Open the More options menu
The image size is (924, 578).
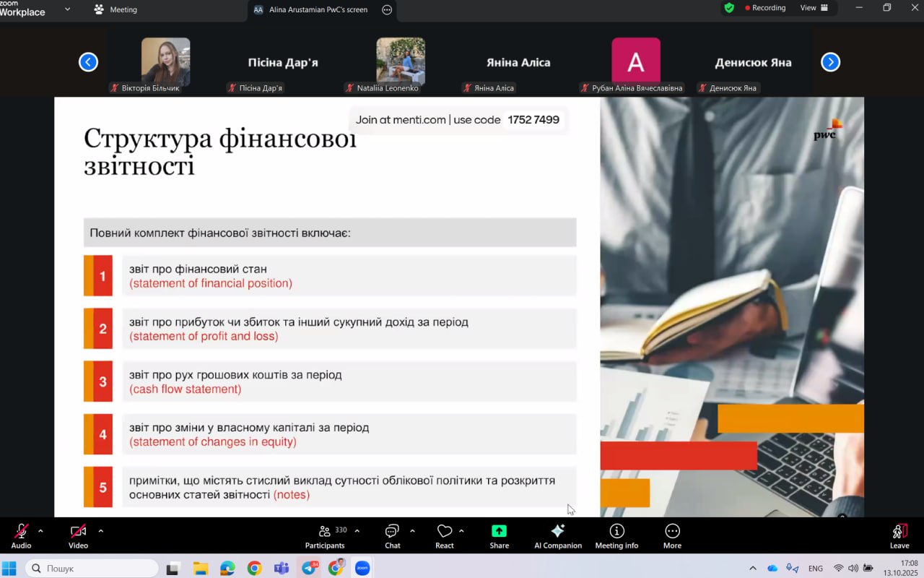point(672,535)
